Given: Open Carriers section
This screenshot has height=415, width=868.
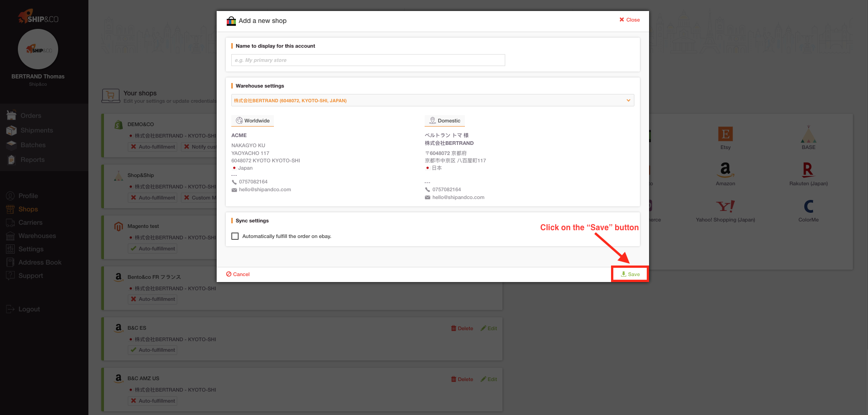Looking at the screenshot, I should click(30, 222).
